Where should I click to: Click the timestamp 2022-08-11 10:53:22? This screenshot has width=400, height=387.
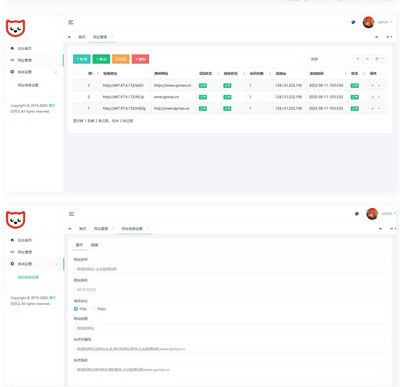point(326,97)
